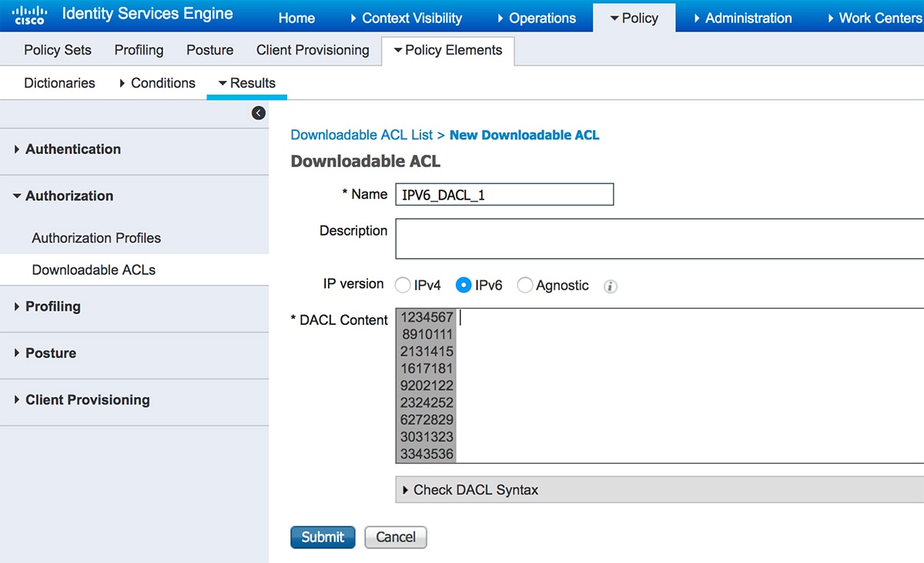
Task: Cancel the Downloadable ACL creation
Action: click(396, 538)
